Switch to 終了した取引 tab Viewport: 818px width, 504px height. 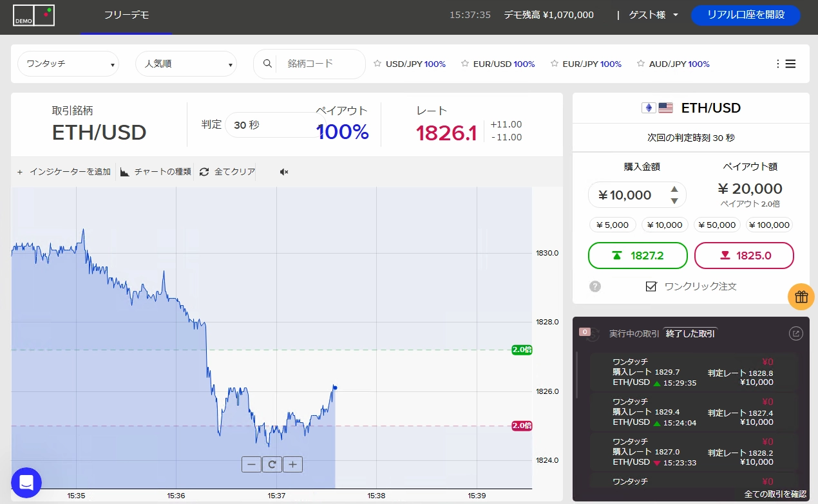690,333
